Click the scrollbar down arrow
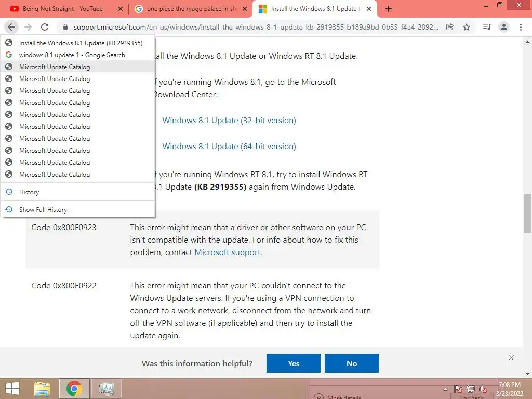Viewport: 532px width, 399px height. tap(528, 374)
